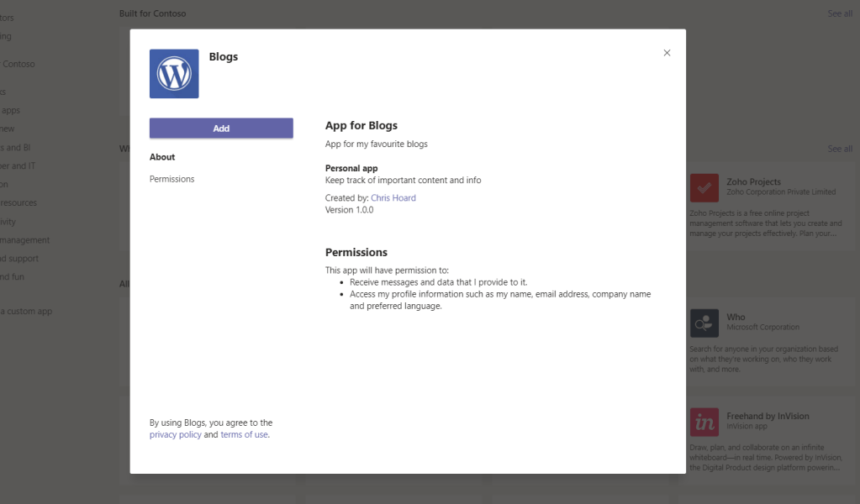The height and width of the screenshot is (504, 860).
Task: Open the privacy policy link
Action: 175,435
